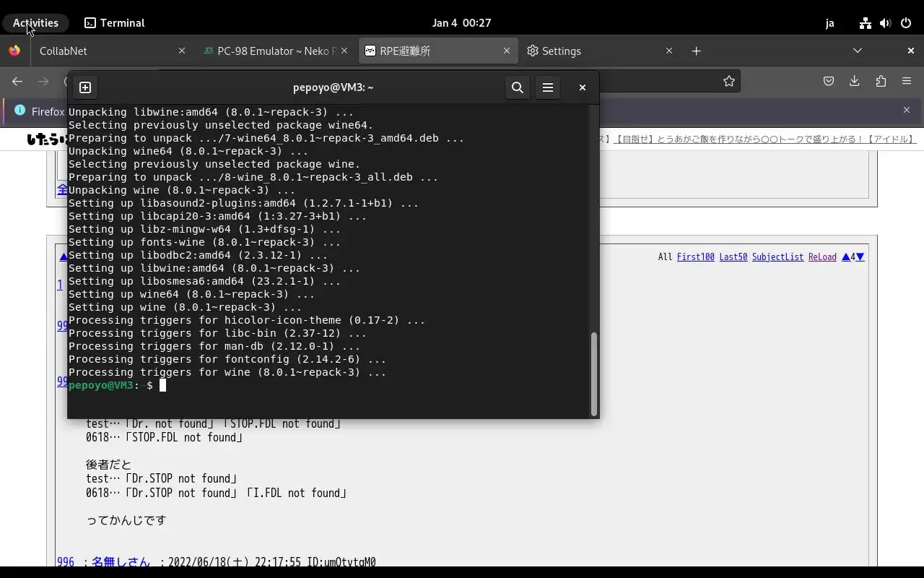The image size is (924, 578).
Task: Click the 'Setting up wine64' output line
Action: (x=191, y=294)
